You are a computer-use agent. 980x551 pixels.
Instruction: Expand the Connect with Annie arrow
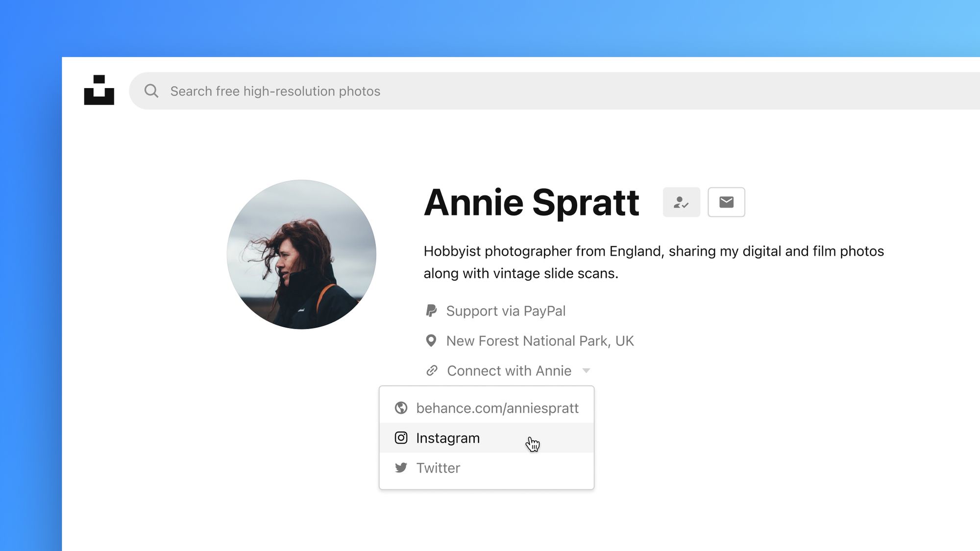coord(586,371)
